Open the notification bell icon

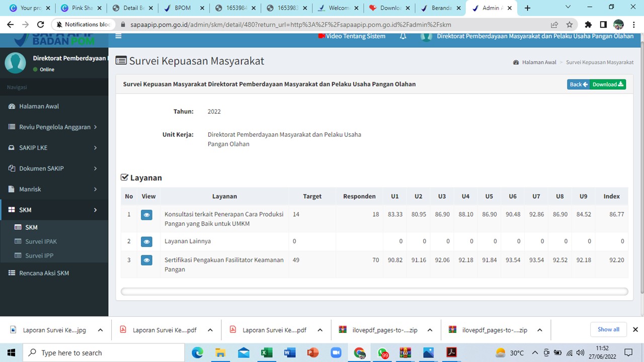pyautogui.click(x=403, y=36)
